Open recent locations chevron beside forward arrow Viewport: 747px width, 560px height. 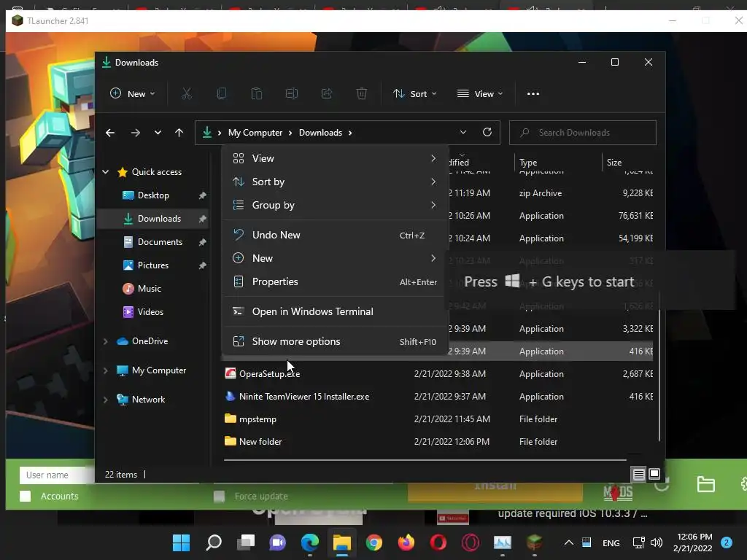158,133
